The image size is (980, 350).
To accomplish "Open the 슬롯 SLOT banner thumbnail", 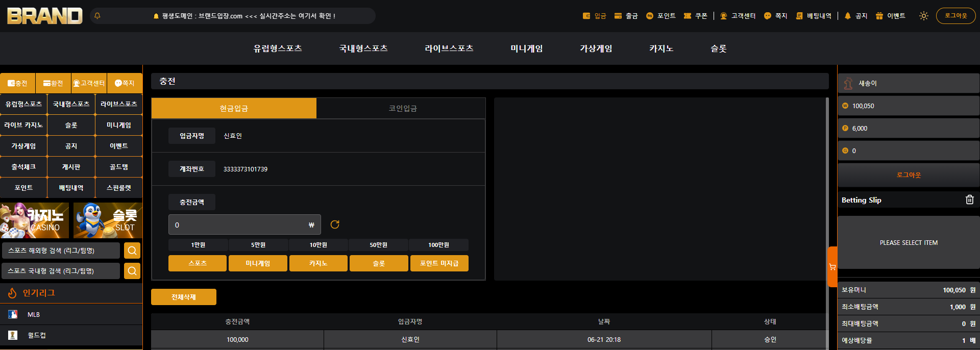I will coord(108,220).
